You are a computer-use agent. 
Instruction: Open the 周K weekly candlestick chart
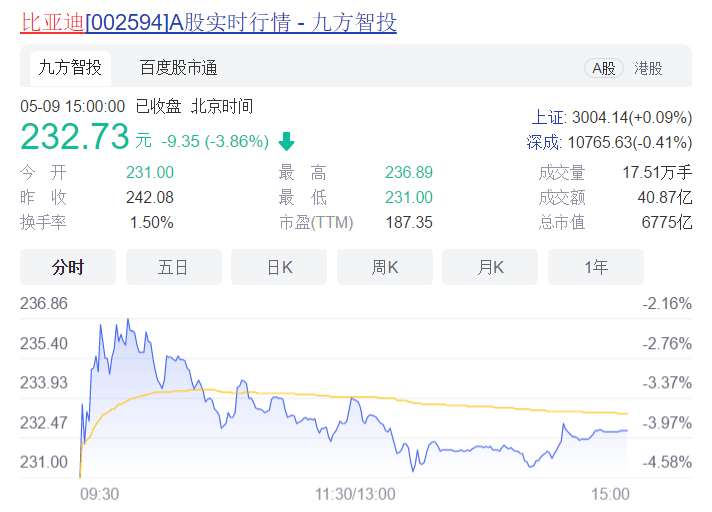[x=385, y=267]
